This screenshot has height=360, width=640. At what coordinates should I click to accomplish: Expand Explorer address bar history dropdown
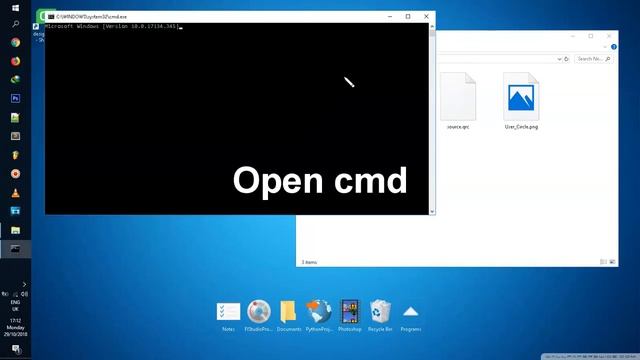point(559,59)
